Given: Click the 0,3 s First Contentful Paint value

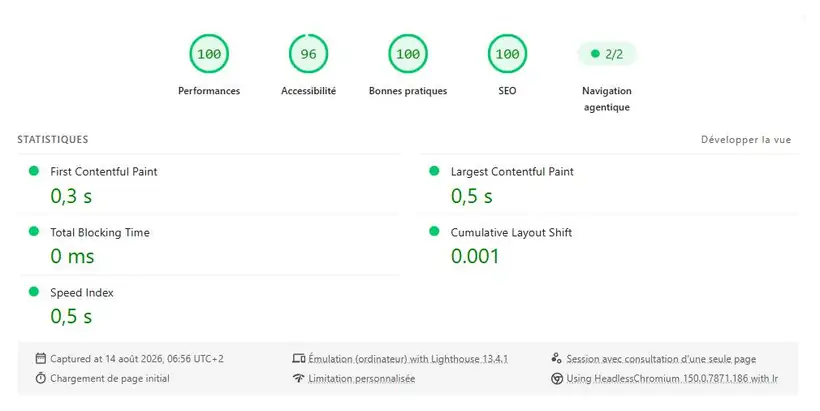Looking at the screenshot, I should tap(71, 196).
